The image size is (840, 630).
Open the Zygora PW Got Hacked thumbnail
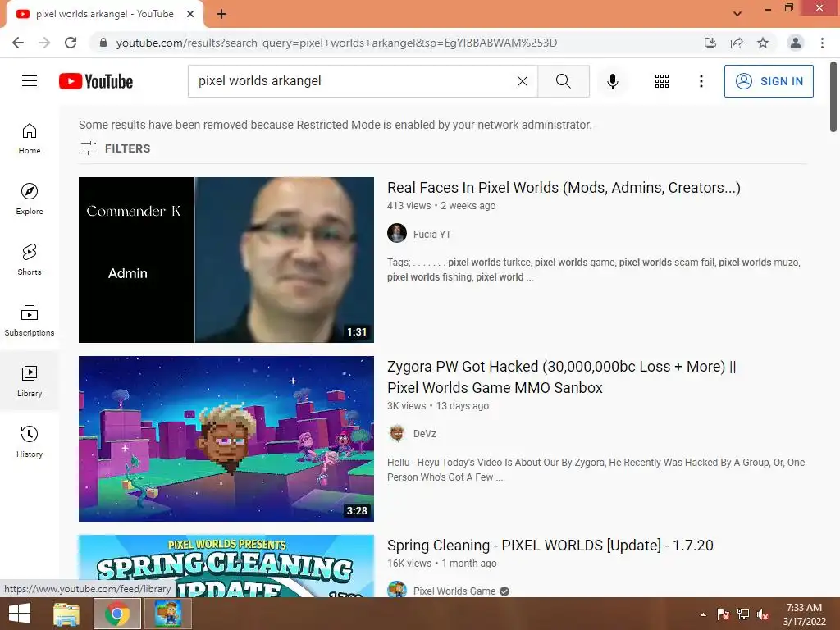tap(226, 439)
